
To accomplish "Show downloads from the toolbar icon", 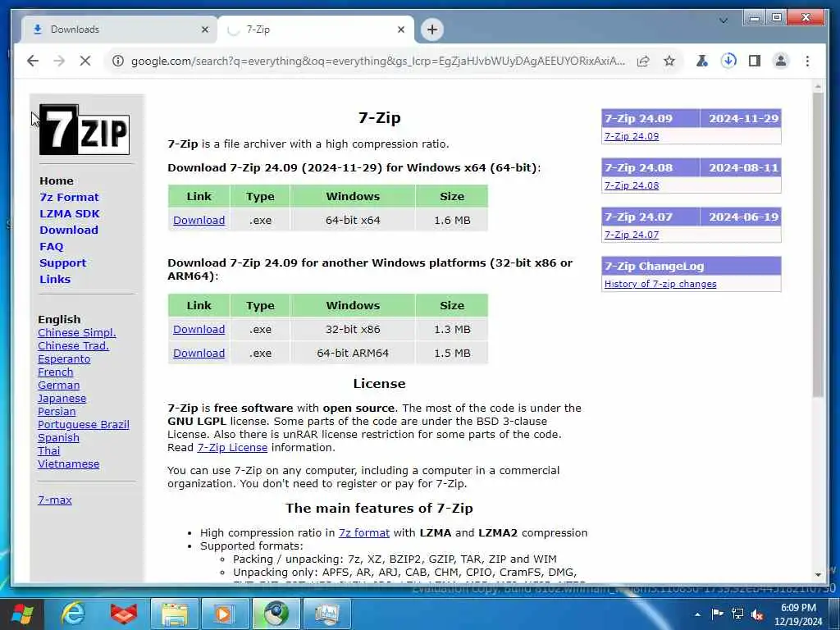I will [728, 61].
